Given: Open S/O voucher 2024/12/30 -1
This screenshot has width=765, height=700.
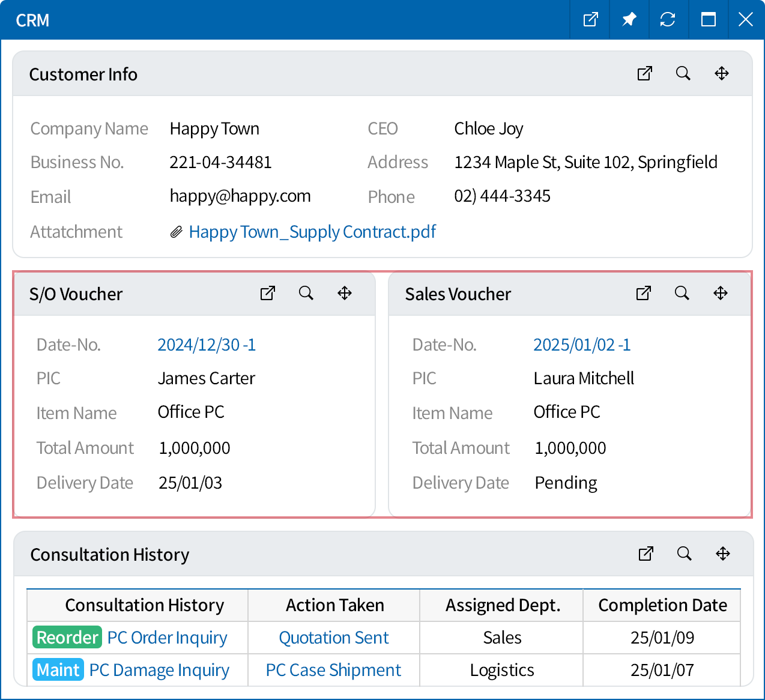Looking at the screenshot, I should point(206,345).
